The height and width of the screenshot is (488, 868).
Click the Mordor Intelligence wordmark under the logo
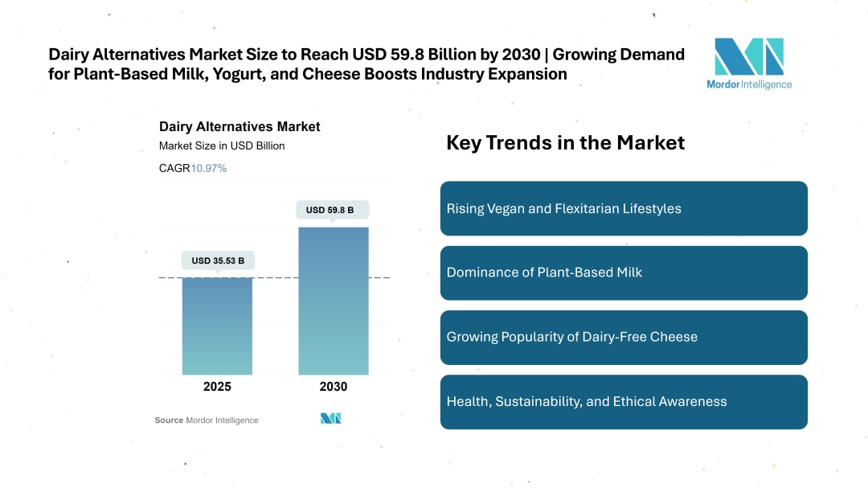coord(749,84)
